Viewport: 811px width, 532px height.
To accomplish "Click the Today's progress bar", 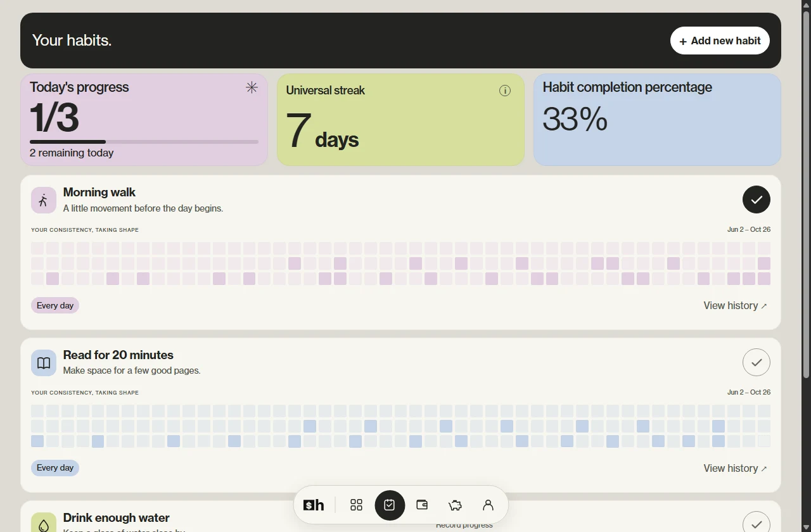I will click(144, 142).
